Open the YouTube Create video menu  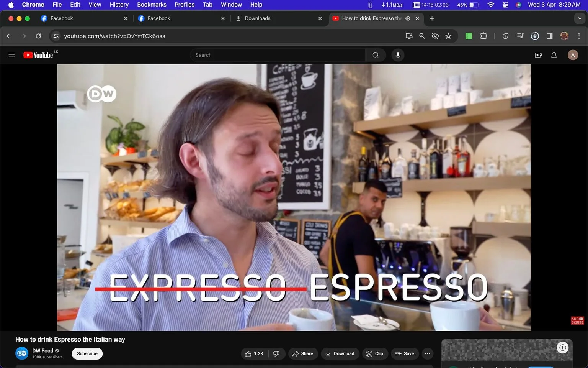[x=538, y=55]
